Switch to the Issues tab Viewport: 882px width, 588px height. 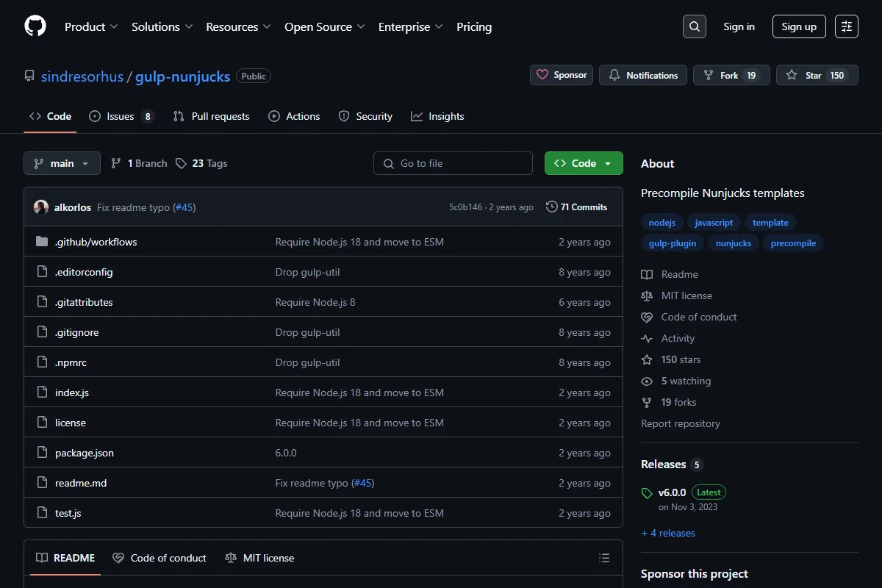click(121, 116)
